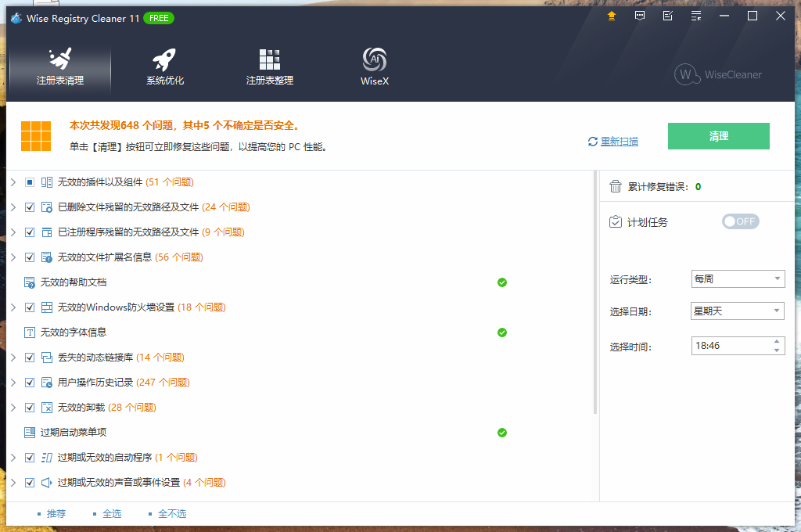Click green check next to 过期启动菜单项
The height and width of the screenshot is (532, 801).
click(502, 433)
